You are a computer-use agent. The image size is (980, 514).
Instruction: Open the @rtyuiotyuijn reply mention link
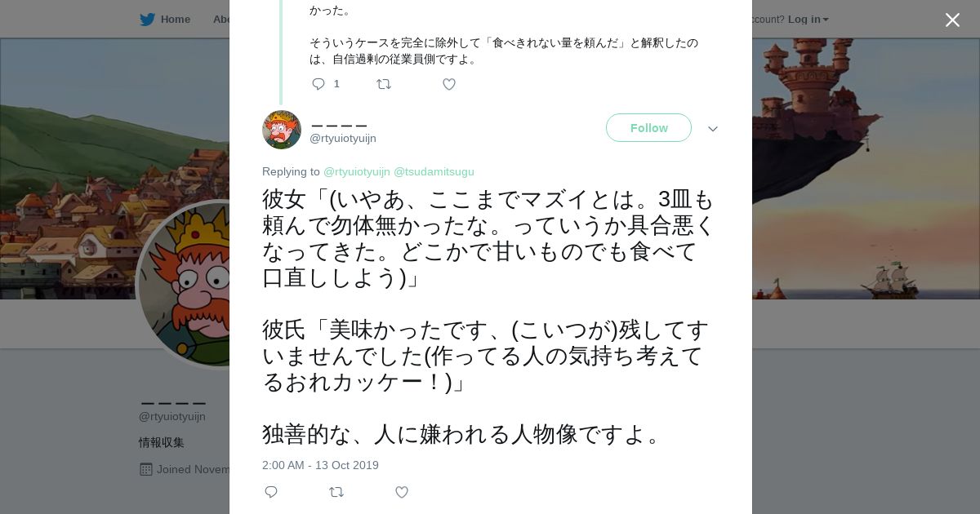357,171
